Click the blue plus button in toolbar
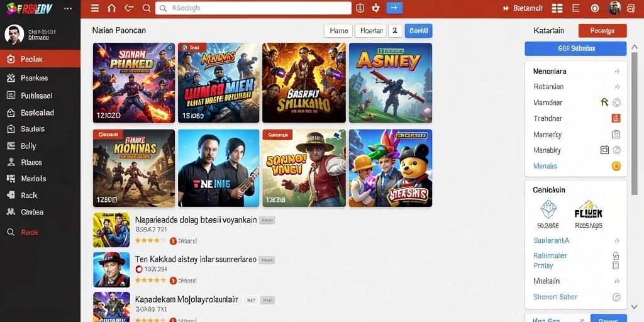Image resolution: width=644 pixels, height=322 pixels. (395, 8)
